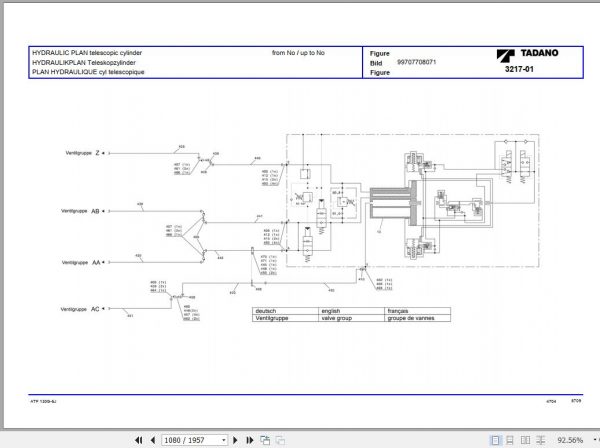
Task: Click the Ventilgruppe Z label
Action: pos(83,153)
